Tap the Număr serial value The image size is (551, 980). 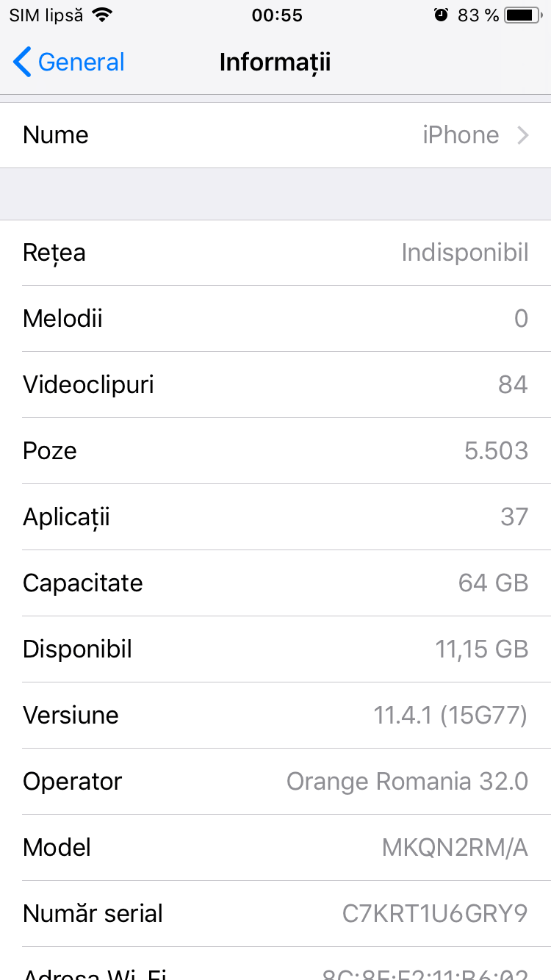tap(435, 914)
